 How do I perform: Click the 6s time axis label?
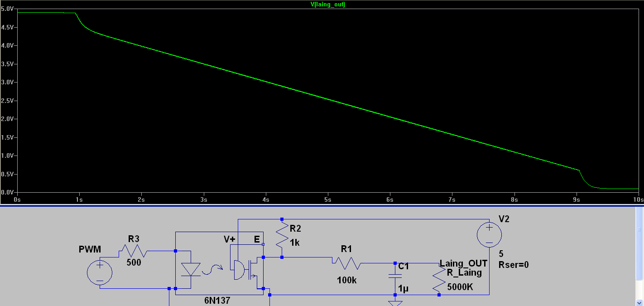tap(390, 199)
